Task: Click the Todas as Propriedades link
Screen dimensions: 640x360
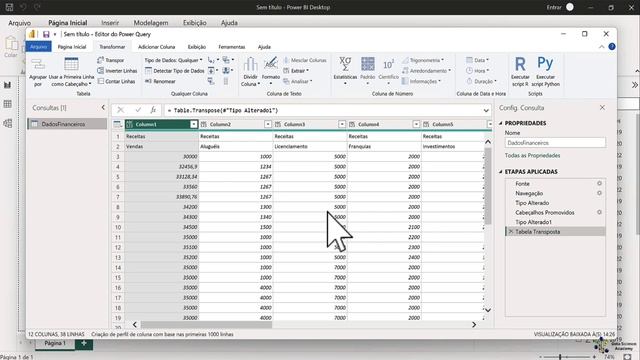Action: click(x=532, y=155)
